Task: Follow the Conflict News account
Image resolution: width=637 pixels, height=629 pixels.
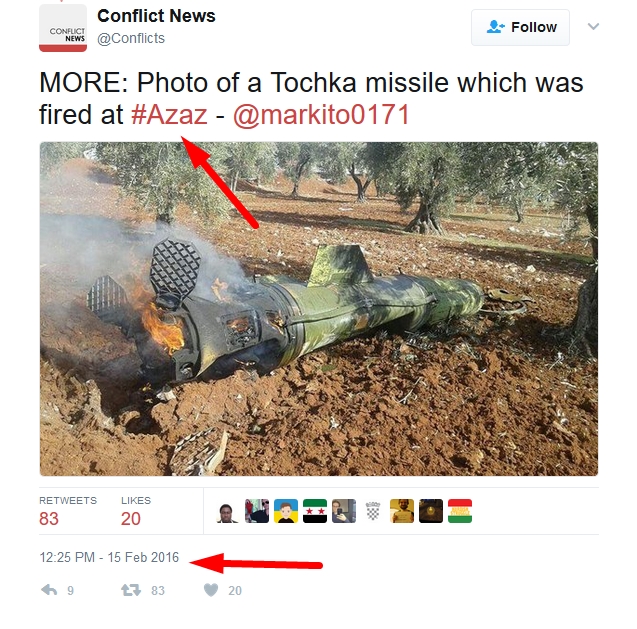Action: pos(520,27)
